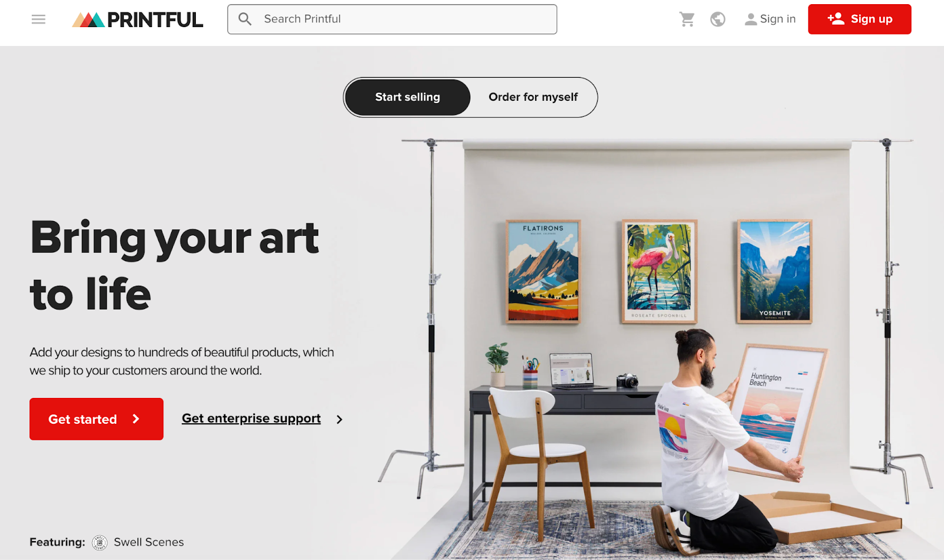Image resolution: width=944 pixels, height=560 pixels.
Task: Click the Sign up button
Action: point(860,19)
